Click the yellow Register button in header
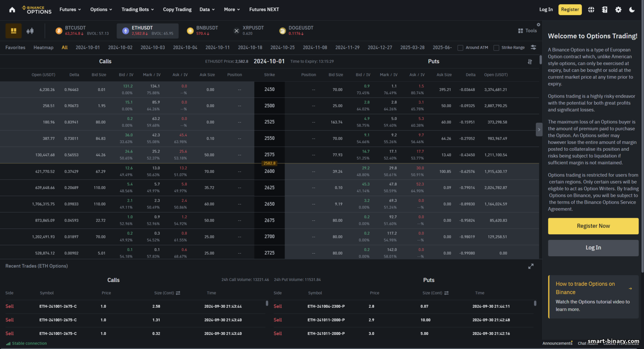Screen dimensions: 644x349 [x=570, y=9]
